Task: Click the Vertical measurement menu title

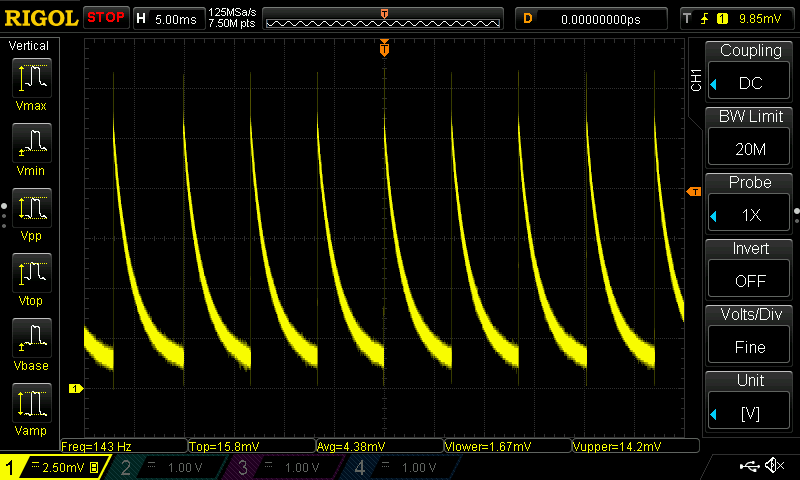Action: (29, 46)
